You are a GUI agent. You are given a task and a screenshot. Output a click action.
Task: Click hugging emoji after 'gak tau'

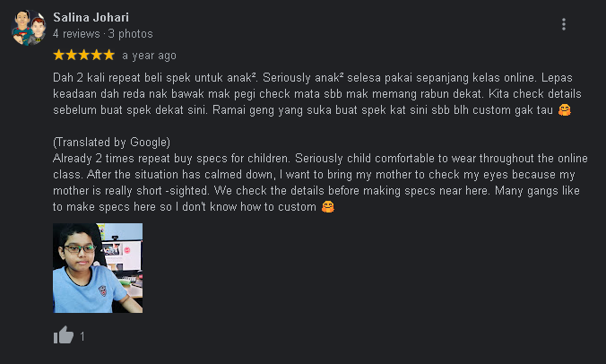tap(564, 110)
